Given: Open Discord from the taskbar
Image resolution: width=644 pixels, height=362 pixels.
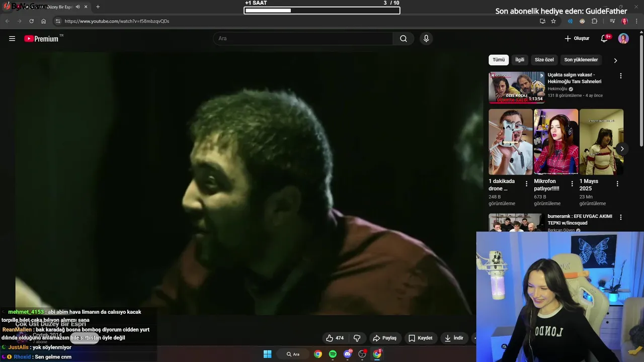Looking at the screenshot, I should pos(348,354).
